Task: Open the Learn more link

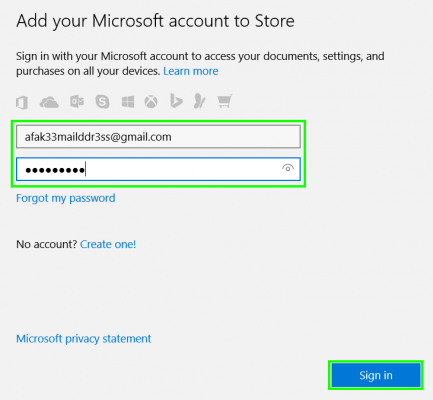Action: point(191,71)
